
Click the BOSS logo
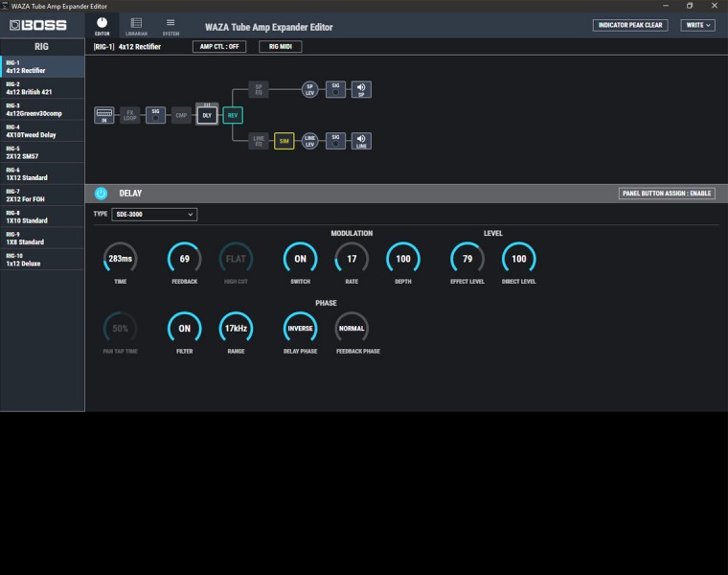point(38,25)
